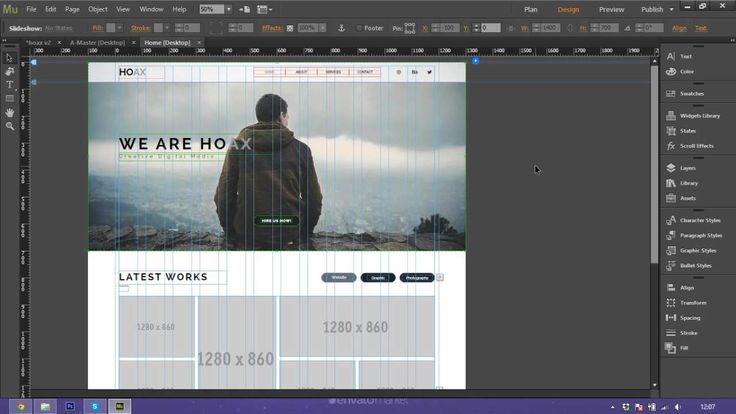Select the Zoom magnifier tool
The image size is (736, 414).
click(x=10, y=125)
